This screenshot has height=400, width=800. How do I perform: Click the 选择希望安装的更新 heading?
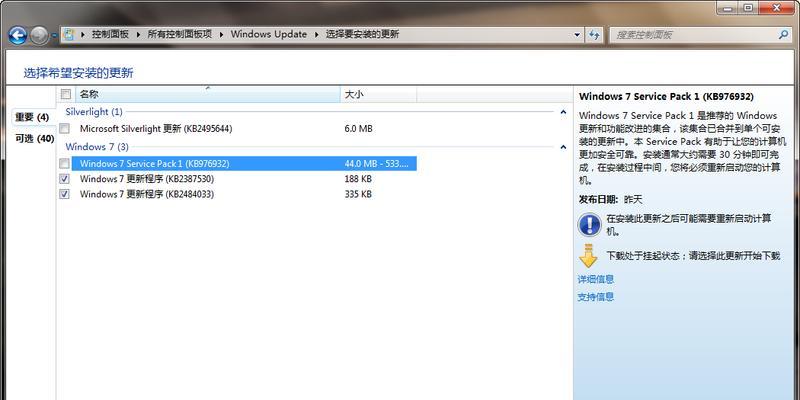(x=79, y=73)
